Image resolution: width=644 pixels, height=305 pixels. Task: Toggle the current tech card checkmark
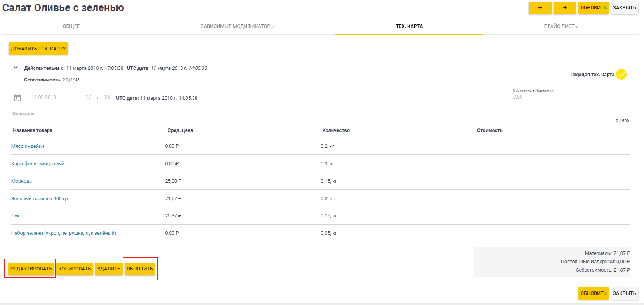(x=621, y=74)
